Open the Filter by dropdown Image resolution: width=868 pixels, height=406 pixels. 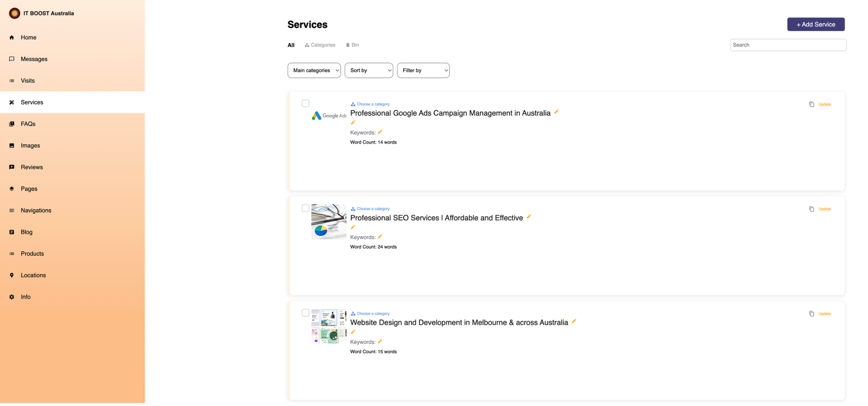click(423, 70)
